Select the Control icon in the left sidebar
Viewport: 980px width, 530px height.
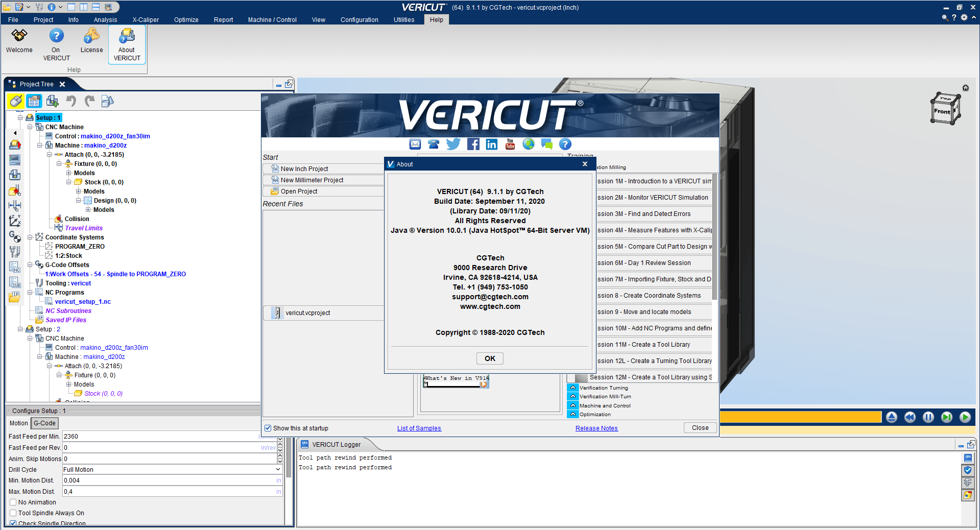click(x=15, y=160)
